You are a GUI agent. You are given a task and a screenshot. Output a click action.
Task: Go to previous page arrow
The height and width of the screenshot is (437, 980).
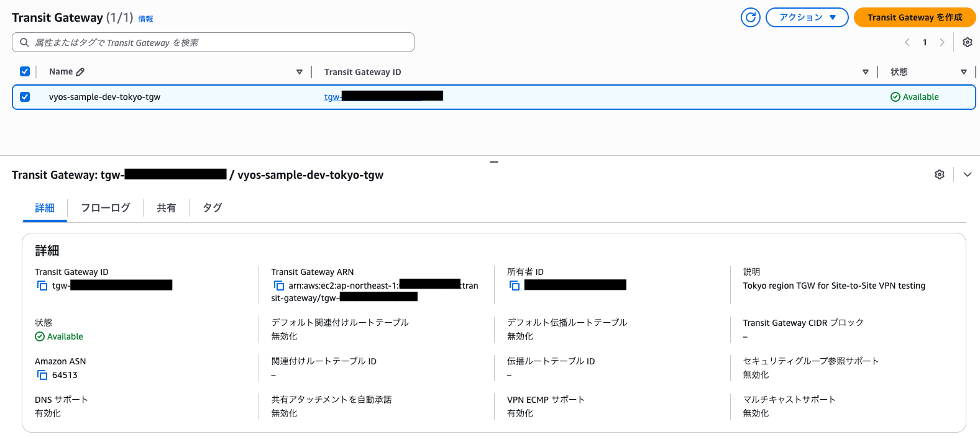907,42
